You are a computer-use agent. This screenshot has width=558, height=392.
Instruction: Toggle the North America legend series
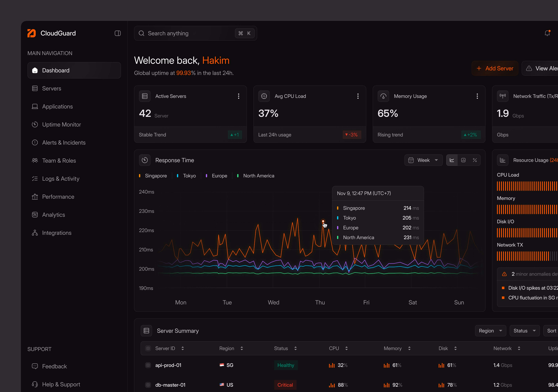256,176
